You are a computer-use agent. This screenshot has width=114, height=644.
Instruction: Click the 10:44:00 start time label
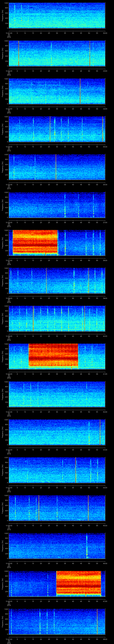[x=9, y=525]
